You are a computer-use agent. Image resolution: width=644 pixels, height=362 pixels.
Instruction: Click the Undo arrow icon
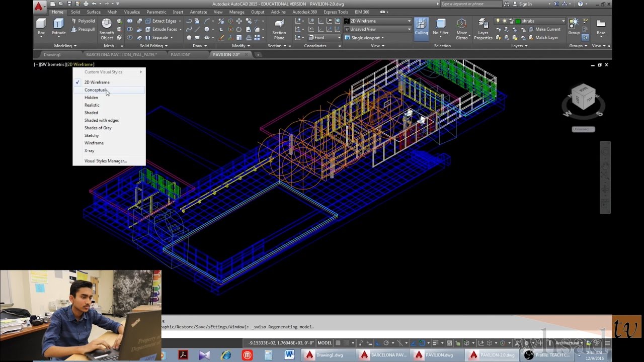tap(94, 4)
